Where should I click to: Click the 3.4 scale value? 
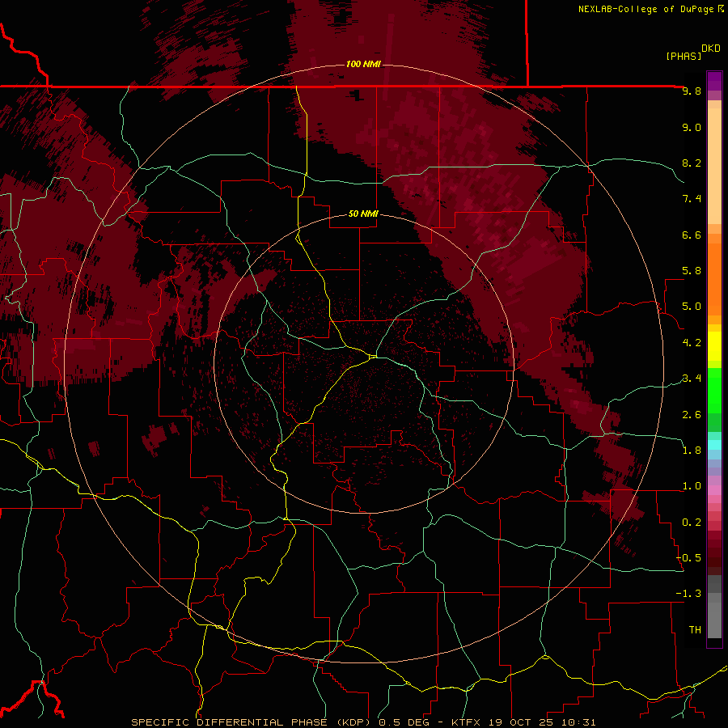coord(692,379)
